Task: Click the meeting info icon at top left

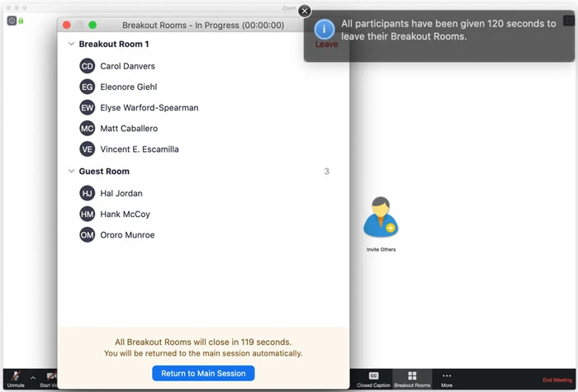Action: click(12, 21)
